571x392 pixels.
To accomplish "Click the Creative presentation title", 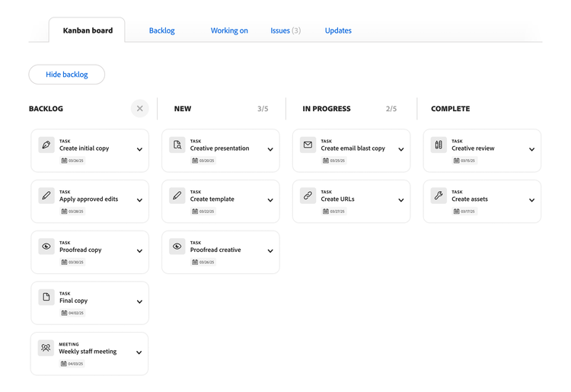I will coord(219,148).
